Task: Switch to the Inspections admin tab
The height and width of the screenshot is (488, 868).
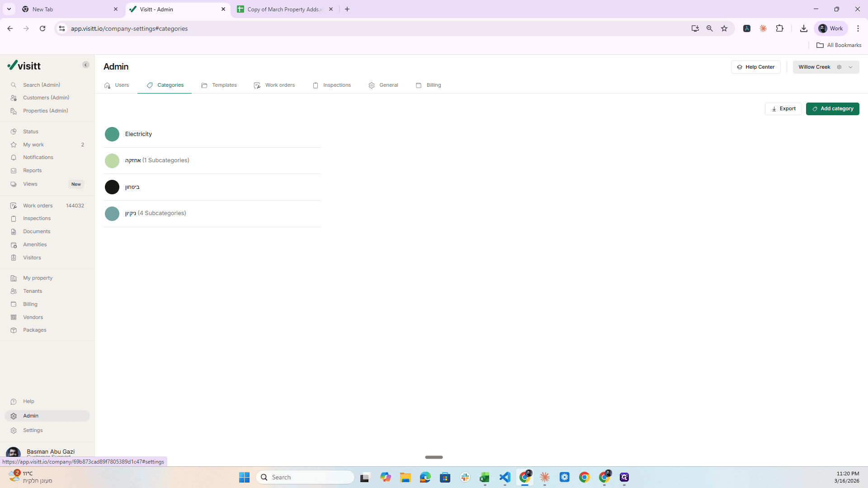Action: coord(332,85)
